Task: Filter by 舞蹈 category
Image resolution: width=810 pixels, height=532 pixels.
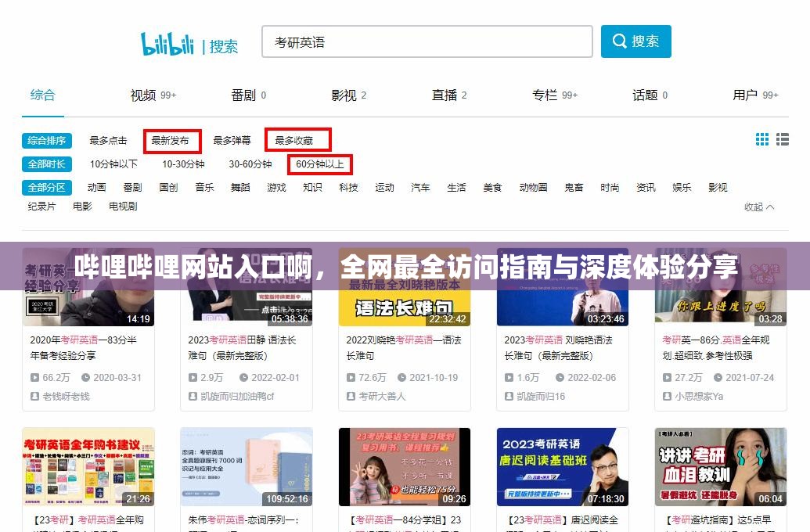Action: [240, 188]
